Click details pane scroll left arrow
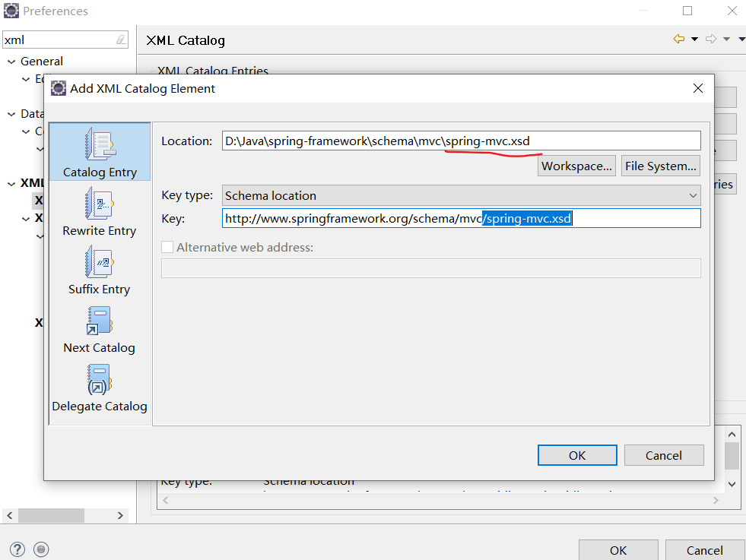The width and height of the screenshot is (746, 560). [x=166, y=500]
